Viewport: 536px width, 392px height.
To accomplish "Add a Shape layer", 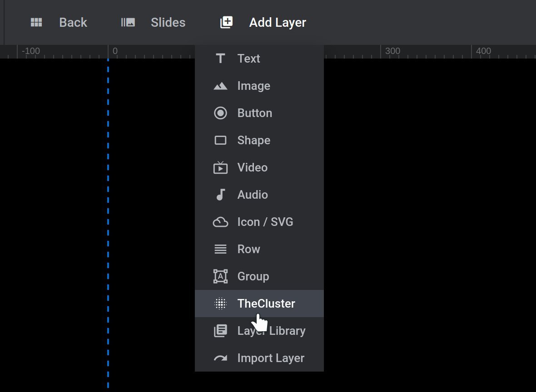I will pyautogui.click(x=259, y=140).
